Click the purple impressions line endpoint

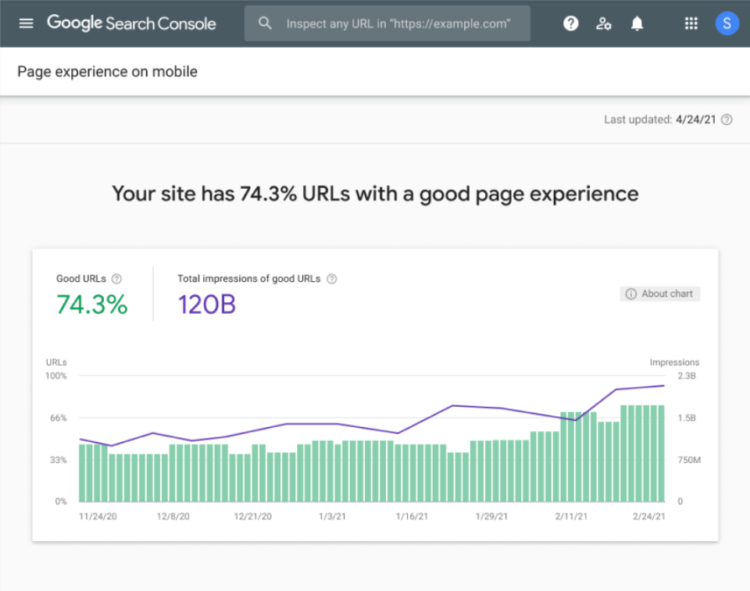[664, 385]
